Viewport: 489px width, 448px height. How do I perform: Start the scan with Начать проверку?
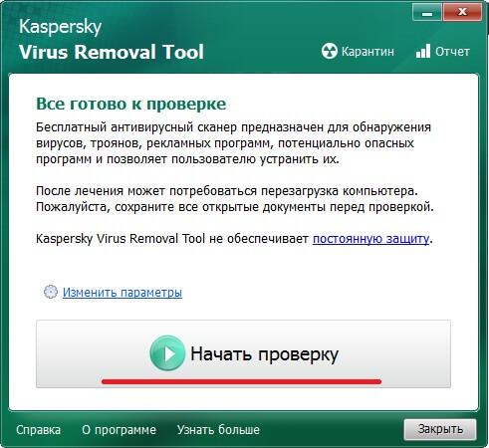pos(243,353)
